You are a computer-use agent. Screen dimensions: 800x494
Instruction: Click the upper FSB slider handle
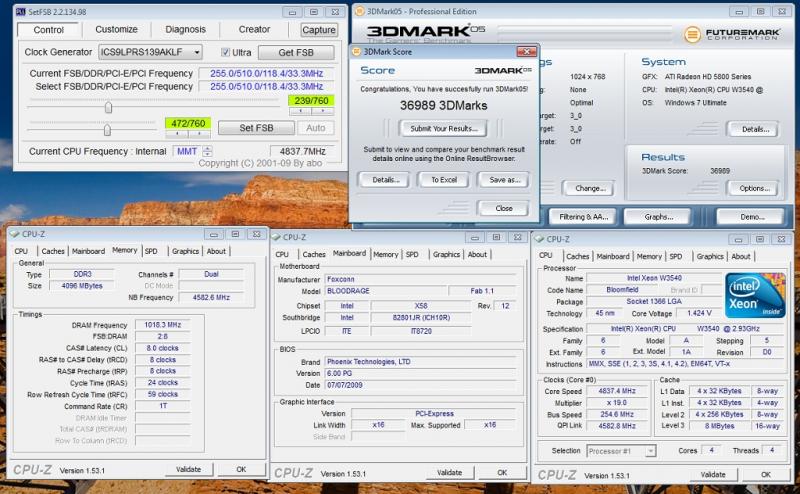[x=108, y=107]
